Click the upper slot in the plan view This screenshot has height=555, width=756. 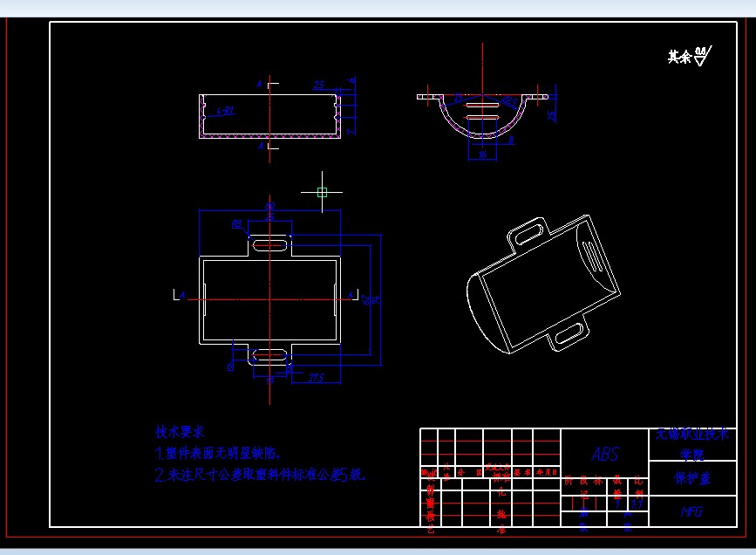(x=269, y=243)
